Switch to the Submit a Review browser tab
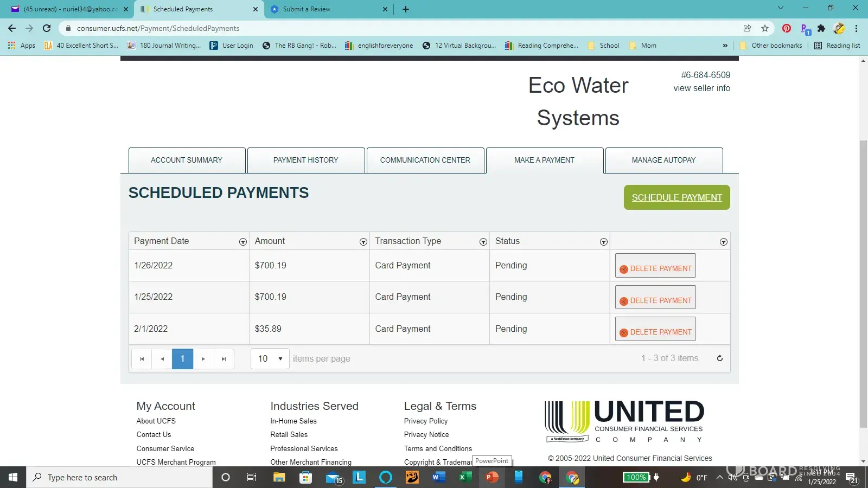This screenshot has width=868, height=488. click(x=328, y=9)
